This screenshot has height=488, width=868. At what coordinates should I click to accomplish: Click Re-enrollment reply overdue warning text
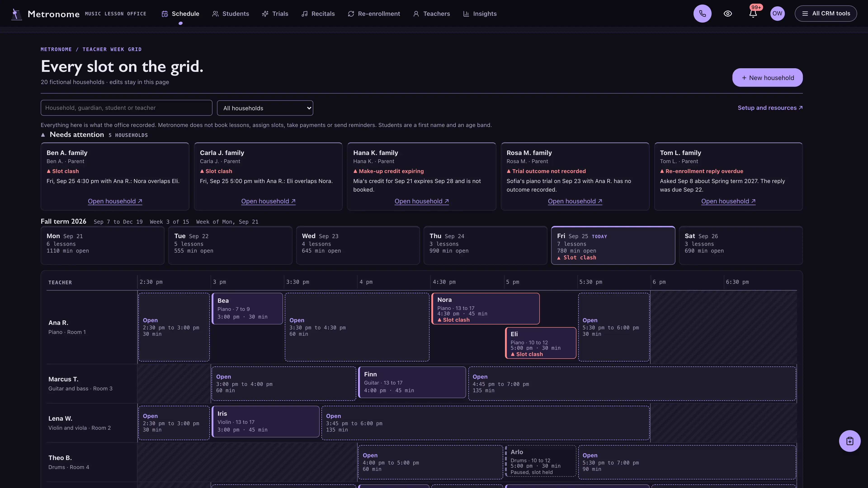coord(702,171)
